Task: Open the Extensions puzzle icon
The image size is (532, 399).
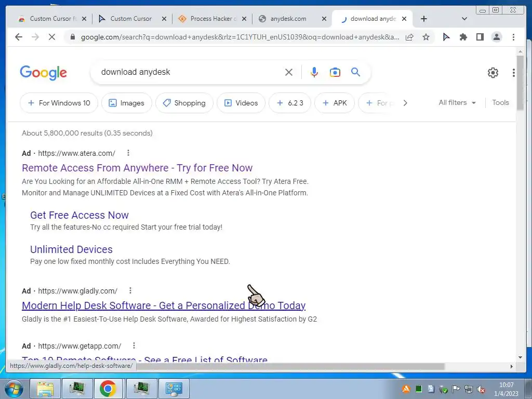Action: coord(463,37)
